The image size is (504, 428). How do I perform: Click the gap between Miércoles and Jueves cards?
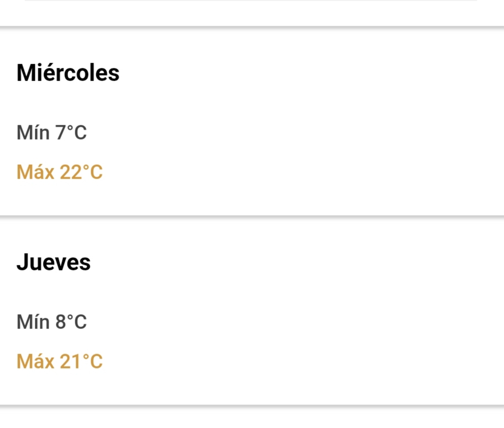(251, 218)
